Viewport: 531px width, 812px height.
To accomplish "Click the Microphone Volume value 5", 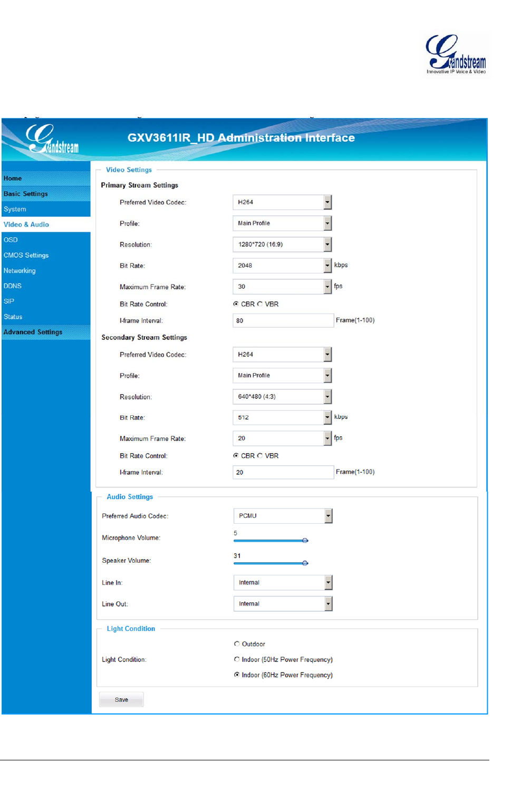I will (x=235, y=533).
